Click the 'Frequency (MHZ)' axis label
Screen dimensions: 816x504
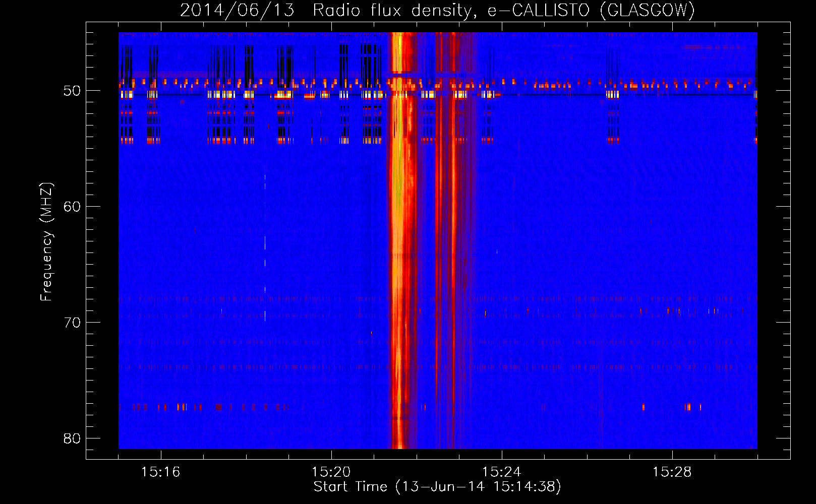tap(46, 241)
